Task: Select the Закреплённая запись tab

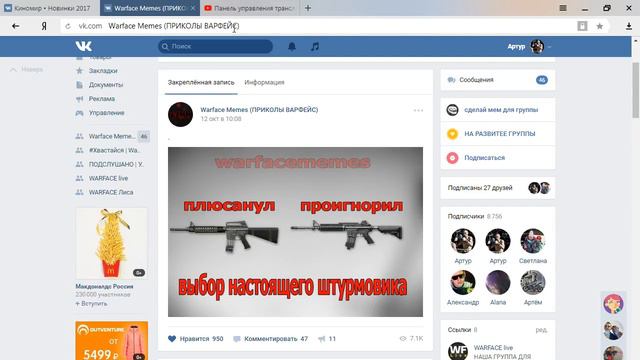Action: click(x=201, y=82)
